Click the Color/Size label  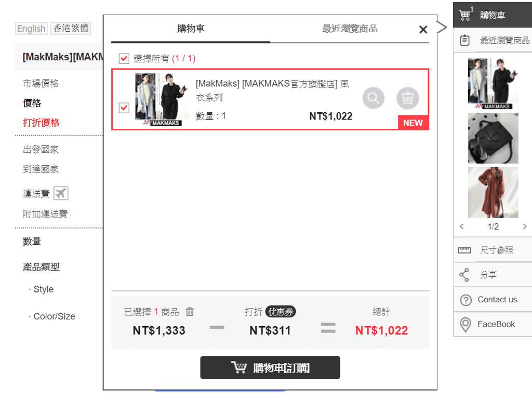tap(54, 316)
